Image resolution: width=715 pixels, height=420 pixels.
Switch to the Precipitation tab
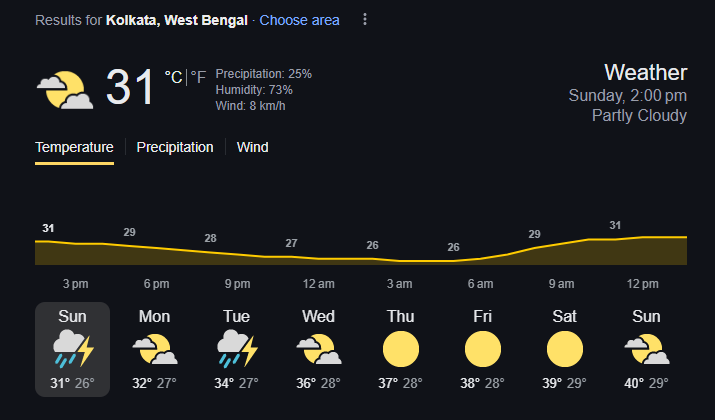(175, 147)
